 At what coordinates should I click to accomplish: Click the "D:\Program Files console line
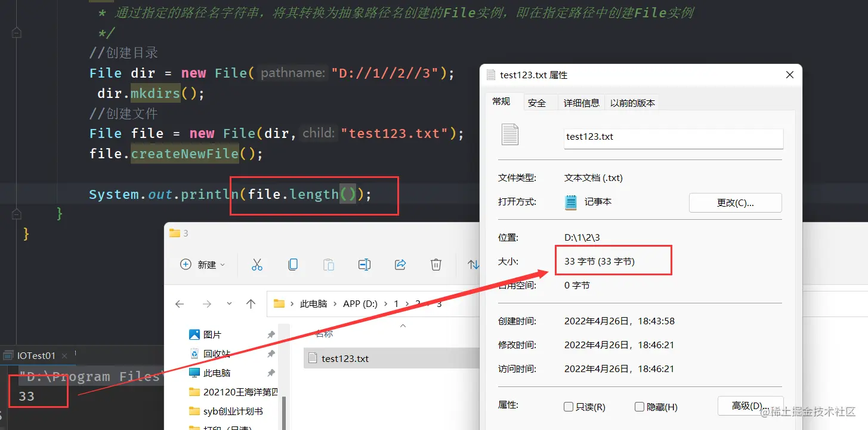89,376
